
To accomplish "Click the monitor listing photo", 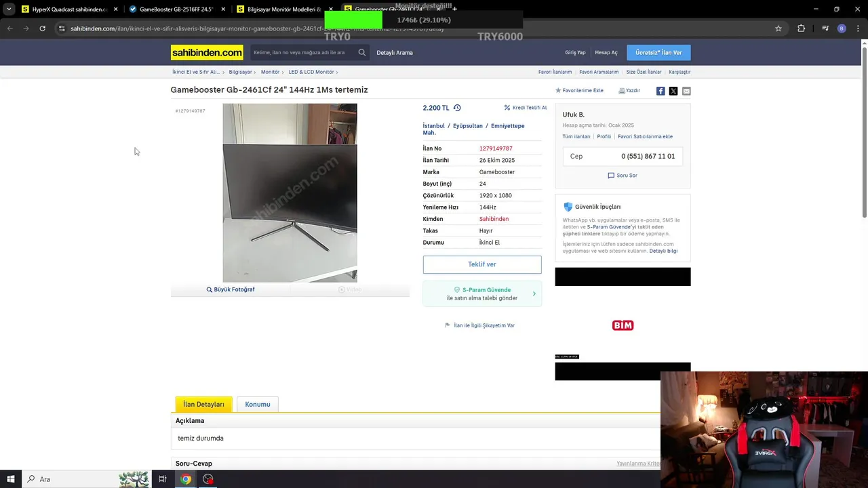I will pos(290,192).
